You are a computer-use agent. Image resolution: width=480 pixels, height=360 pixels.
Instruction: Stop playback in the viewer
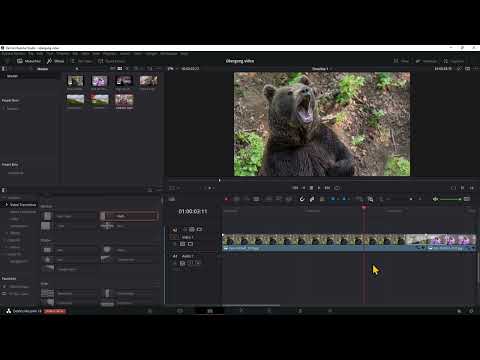(311, 188)
